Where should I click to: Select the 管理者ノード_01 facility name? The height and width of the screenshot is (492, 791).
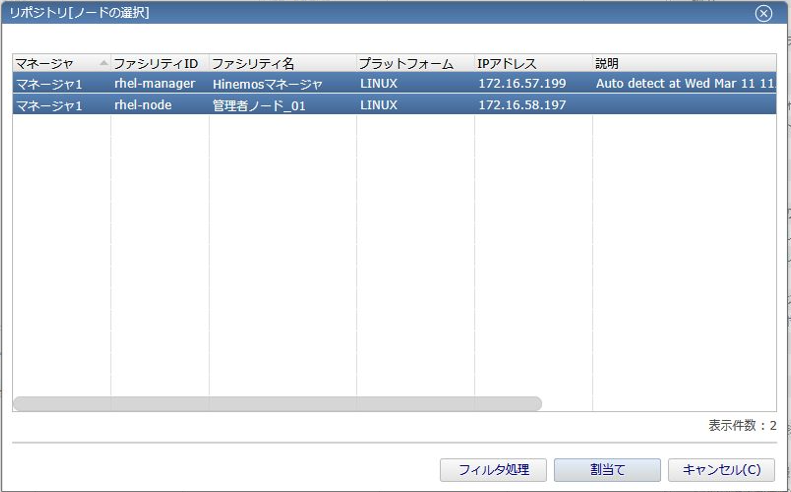259,105
